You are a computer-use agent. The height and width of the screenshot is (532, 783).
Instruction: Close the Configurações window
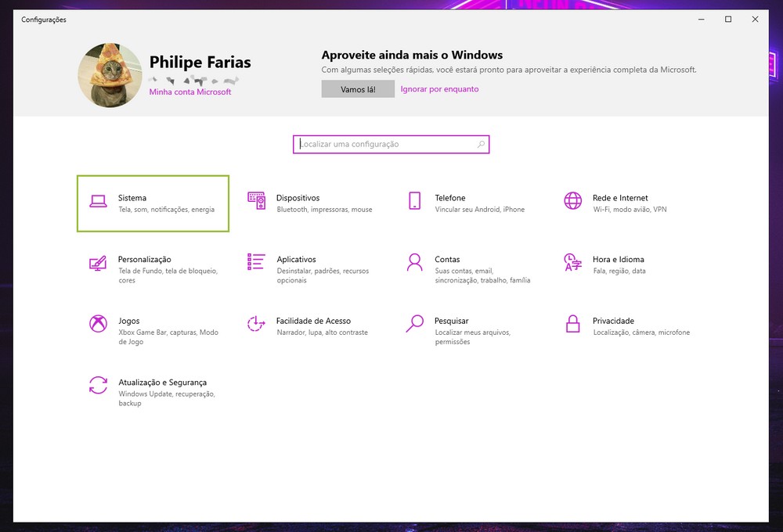755,20
